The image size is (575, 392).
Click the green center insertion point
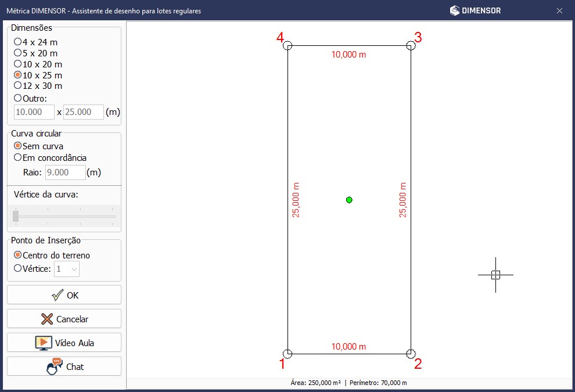pyautogui.click(x=349, y=200)
